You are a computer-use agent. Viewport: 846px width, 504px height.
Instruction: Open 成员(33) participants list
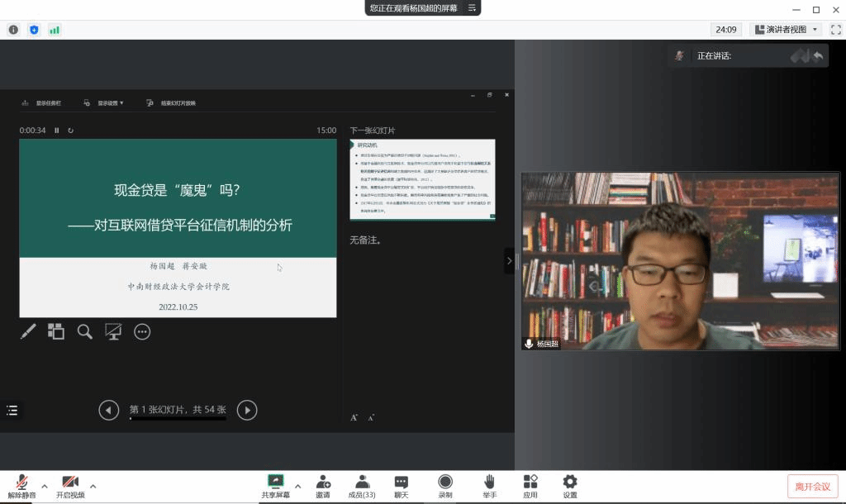pos(362,482)
